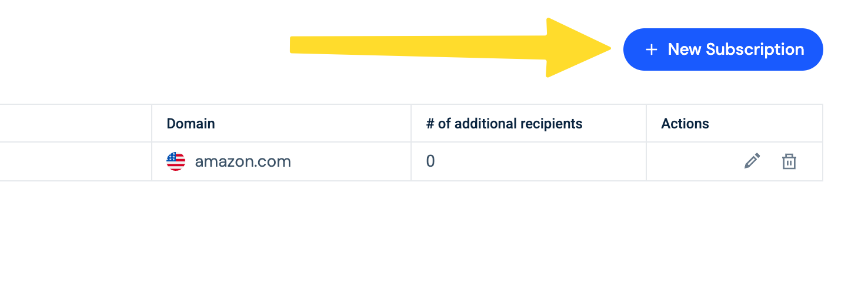Click the plus icon on New Subscription
Screen dimensions: 868x291
tap(651, 50)
